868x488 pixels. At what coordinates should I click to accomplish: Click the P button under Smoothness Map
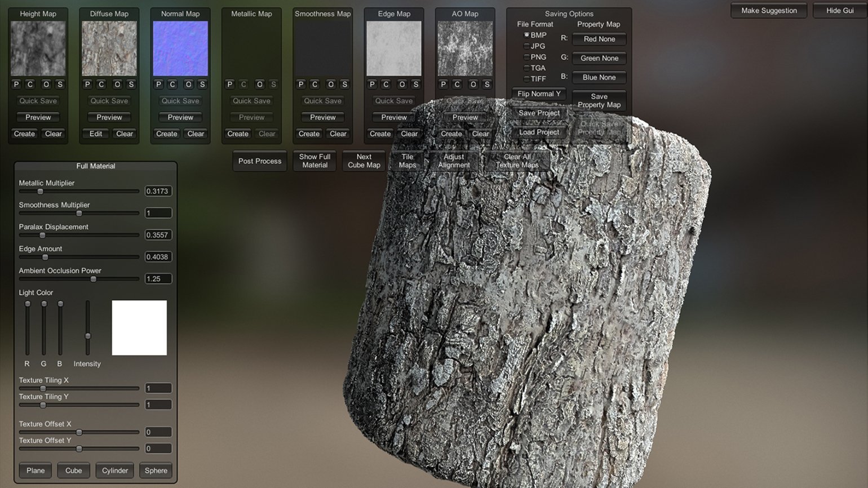point(301,85)
